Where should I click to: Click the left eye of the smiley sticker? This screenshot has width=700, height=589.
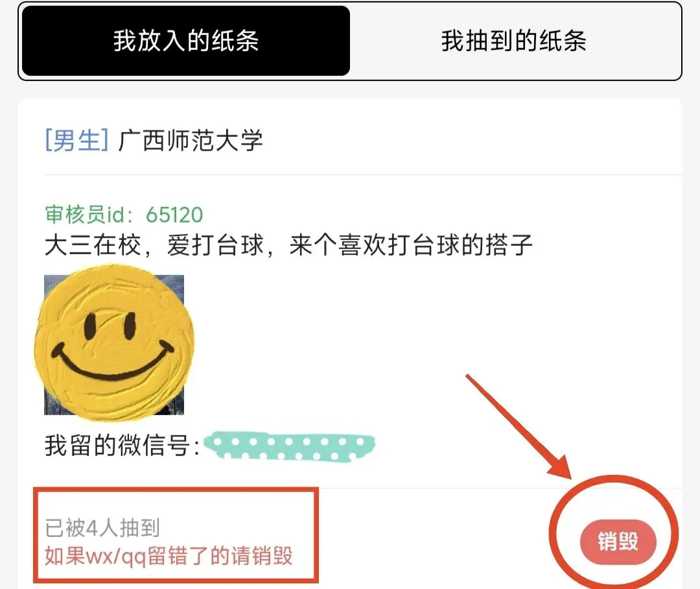[x=90, y=326]
